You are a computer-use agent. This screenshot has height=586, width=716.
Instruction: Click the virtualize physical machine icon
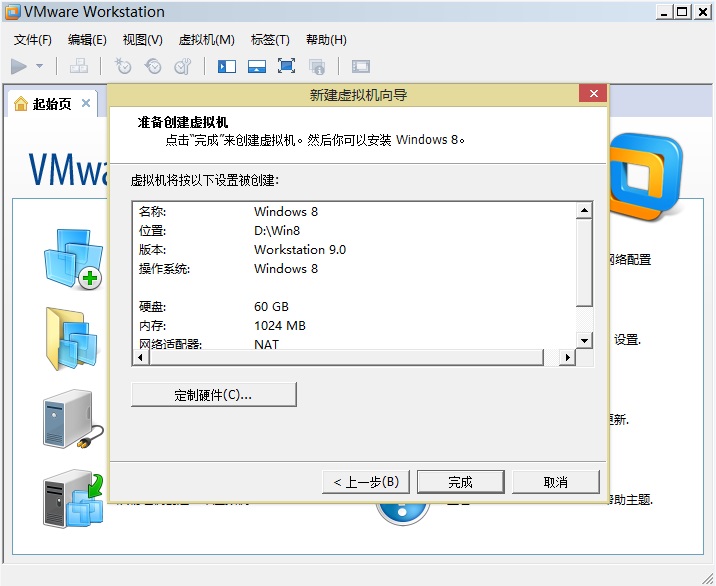point(74,499)
